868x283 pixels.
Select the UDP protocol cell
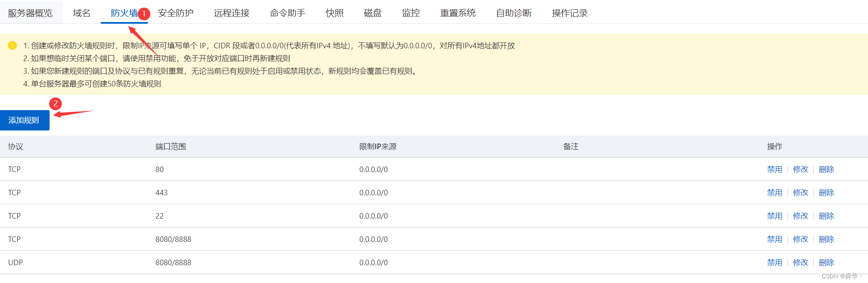point(15,263)
